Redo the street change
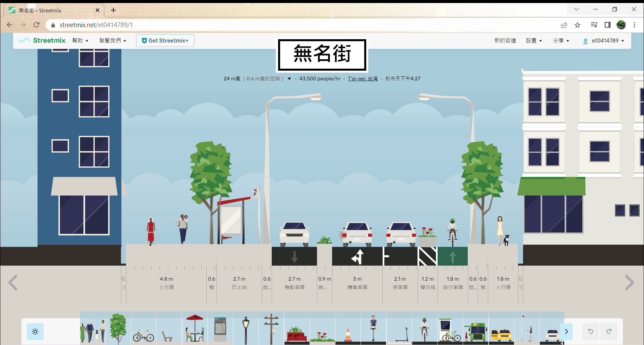Image resolution: width=644 pixels, height=345 pixels. 609,332
